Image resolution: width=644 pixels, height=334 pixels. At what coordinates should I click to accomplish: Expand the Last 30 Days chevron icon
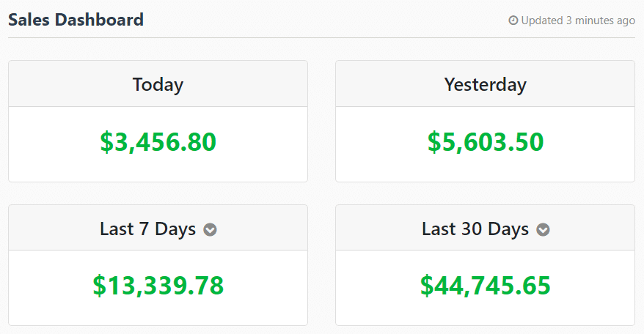tap(543, 229)
